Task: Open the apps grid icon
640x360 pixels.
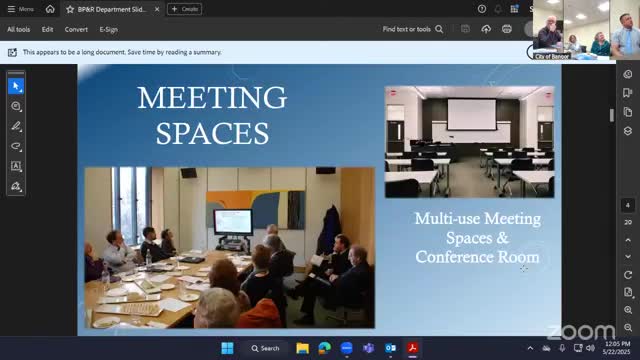Action: tap(514, 9)
